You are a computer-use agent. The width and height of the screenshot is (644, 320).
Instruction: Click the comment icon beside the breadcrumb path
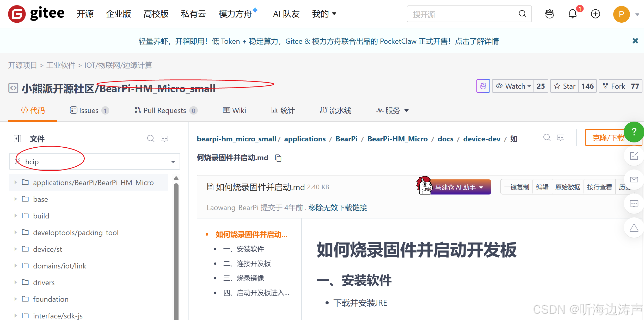coord(561,137)
